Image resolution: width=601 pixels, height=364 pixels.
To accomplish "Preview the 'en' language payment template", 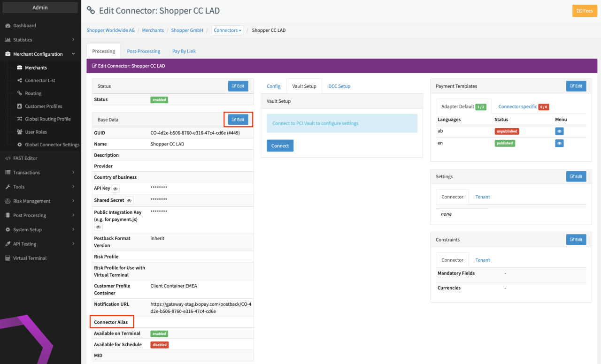I will tap(559, 144).
